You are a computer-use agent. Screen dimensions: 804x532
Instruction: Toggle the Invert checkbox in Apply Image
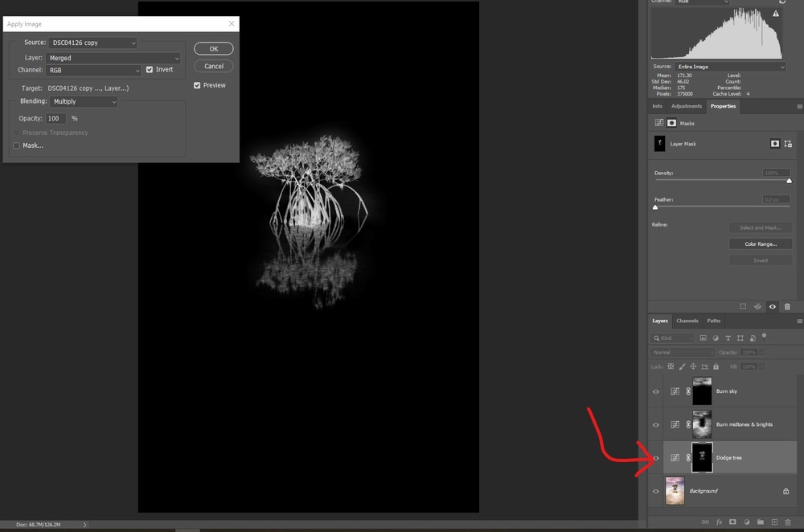click(150, 70)
